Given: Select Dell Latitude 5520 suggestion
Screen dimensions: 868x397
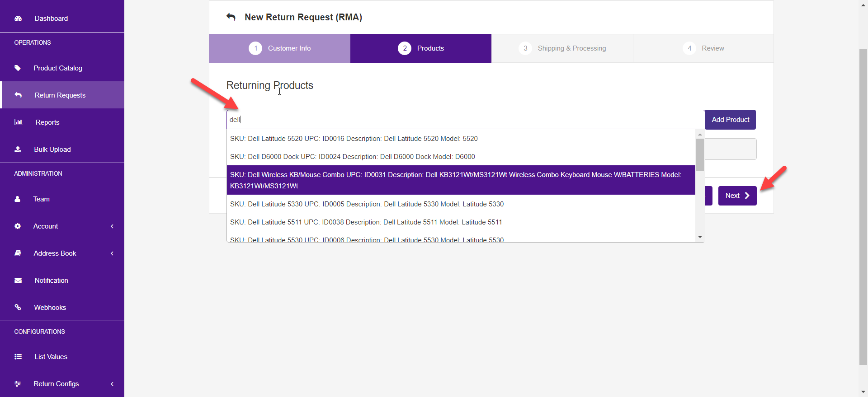Looking at the screenshot, I should point(461,139).
